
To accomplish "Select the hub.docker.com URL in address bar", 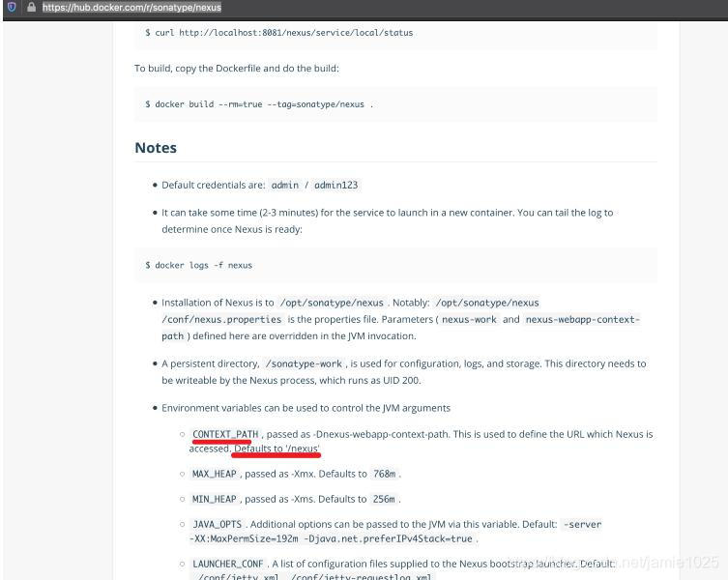I will tap(131, 8).
